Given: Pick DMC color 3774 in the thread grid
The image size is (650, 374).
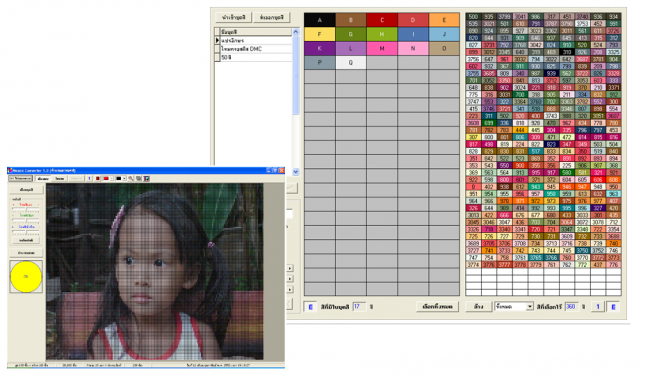Looking at the screenshot, I should coord(473,265).
